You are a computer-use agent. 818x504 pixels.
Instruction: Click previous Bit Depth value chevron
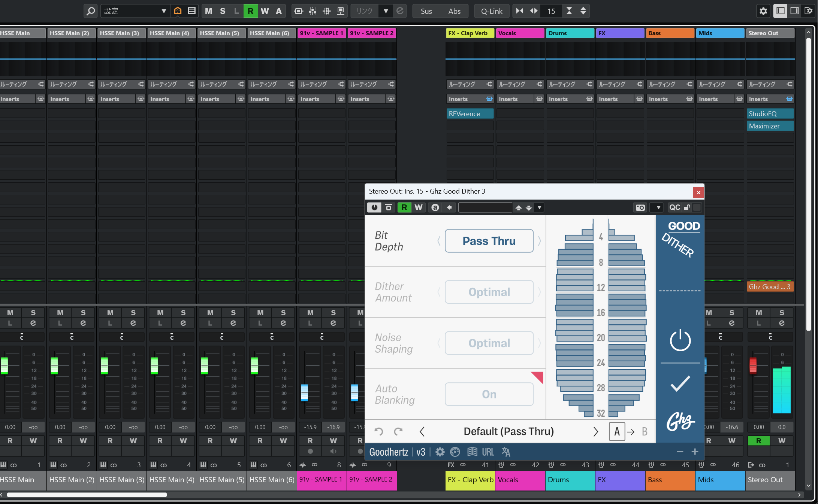(439, 241)
